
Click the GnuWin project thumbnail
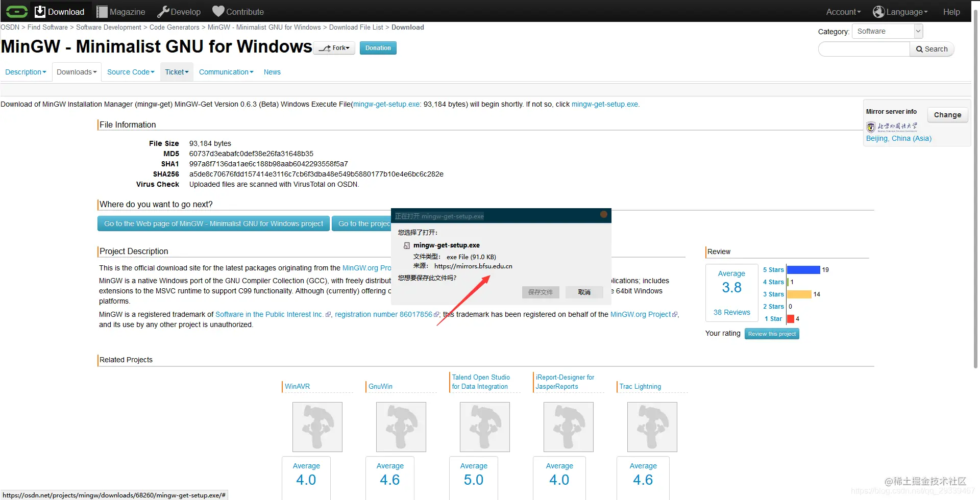(x=401, y=427)
